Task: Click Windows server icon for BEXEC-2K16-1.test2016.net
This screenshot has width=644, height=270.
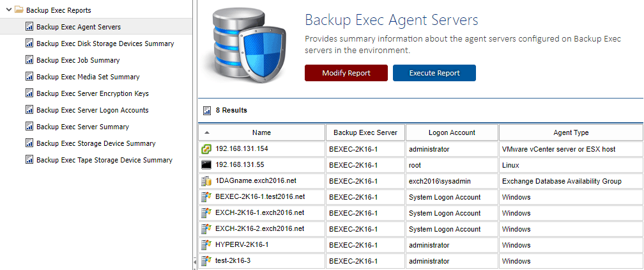Action: (x=206, y=197)
